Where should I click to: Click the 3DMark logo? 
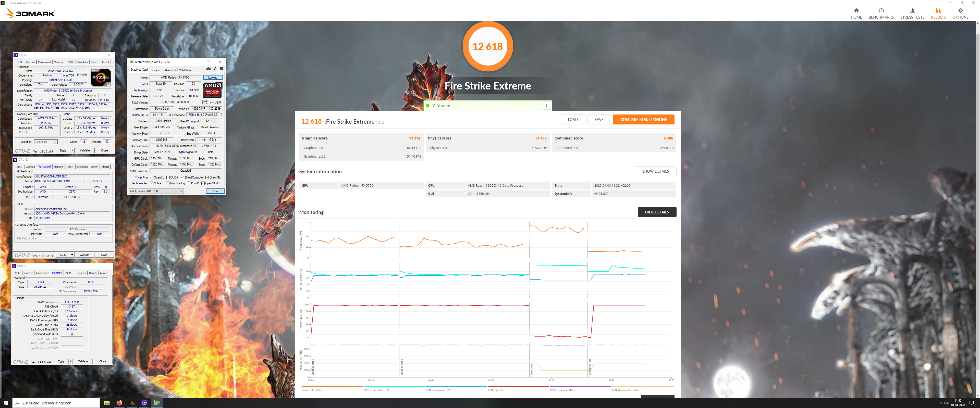30,13
